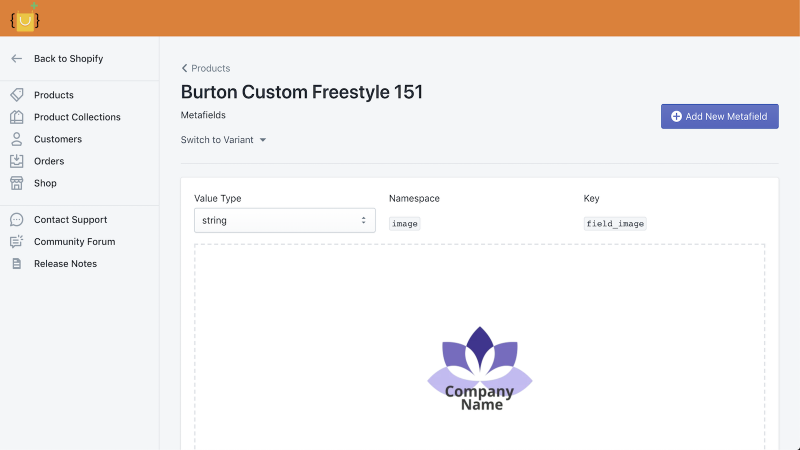Click the 'image' namespace value
This screenshot has height=450, width=800.
[405, 223]
